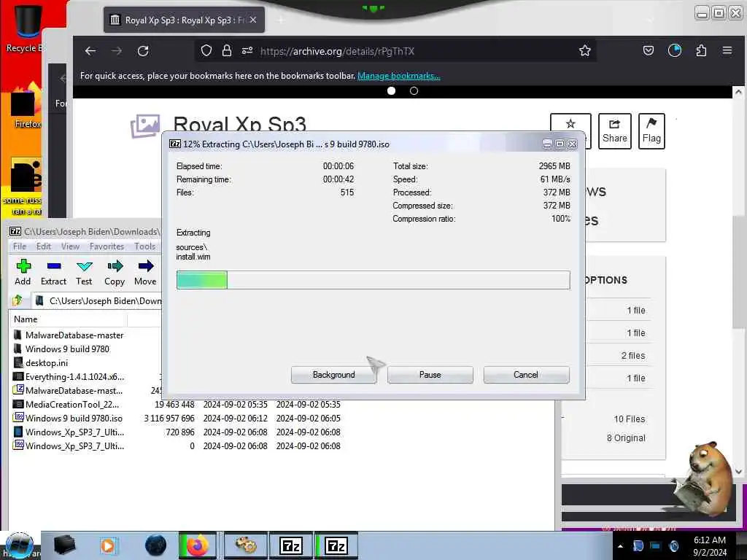Open the File menu in 7-Zip
This screenshot has height=560, width=747.
click(x=20, y=246)
